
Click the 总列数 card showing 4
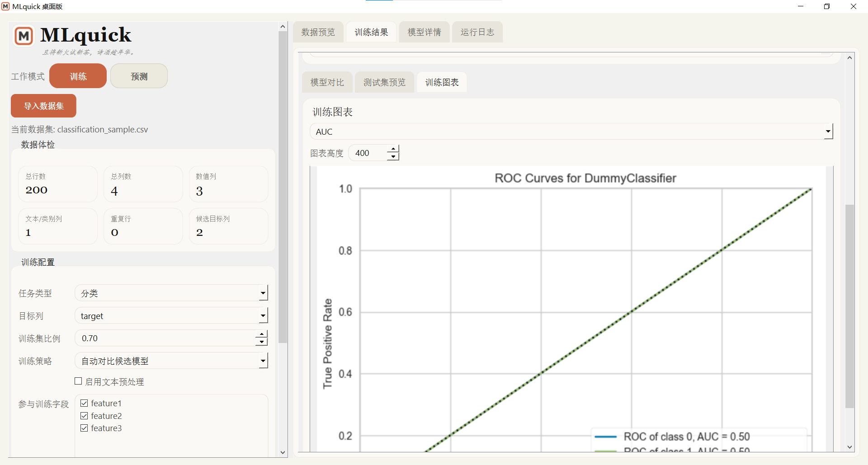click(143, 184)
